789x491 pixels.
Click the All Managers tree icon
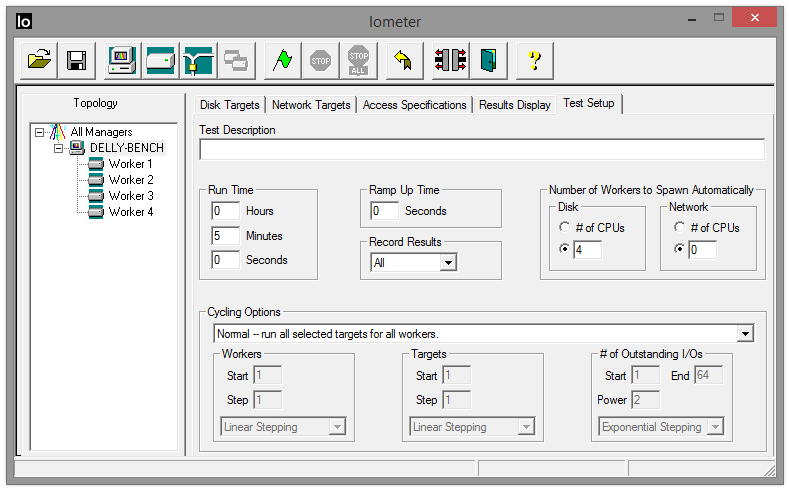pos(58,132)
